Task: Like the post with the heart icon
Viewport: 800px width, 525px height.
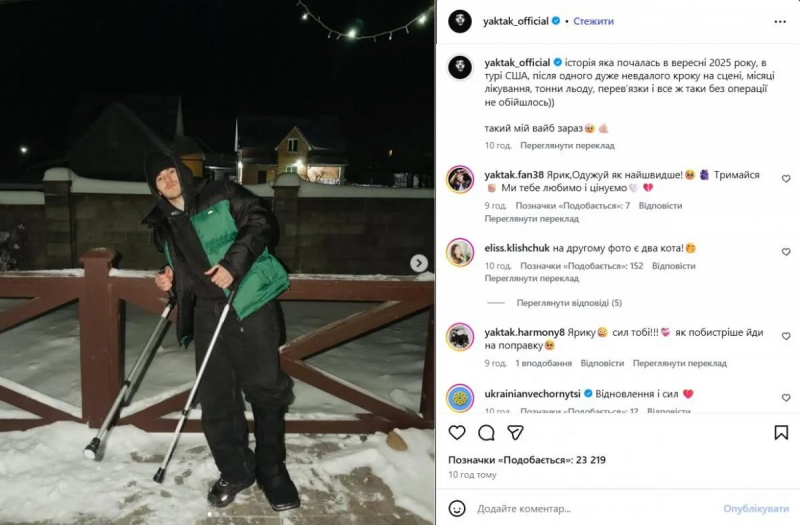Action: pyautogui.click(x=457, y=433)
